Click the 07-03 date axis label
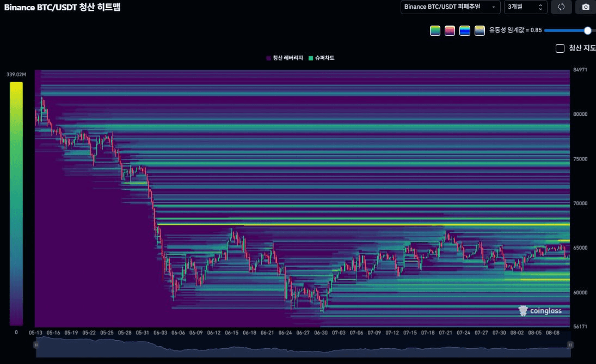The width and height of the screenshot is (596, 364). [339, 332]
